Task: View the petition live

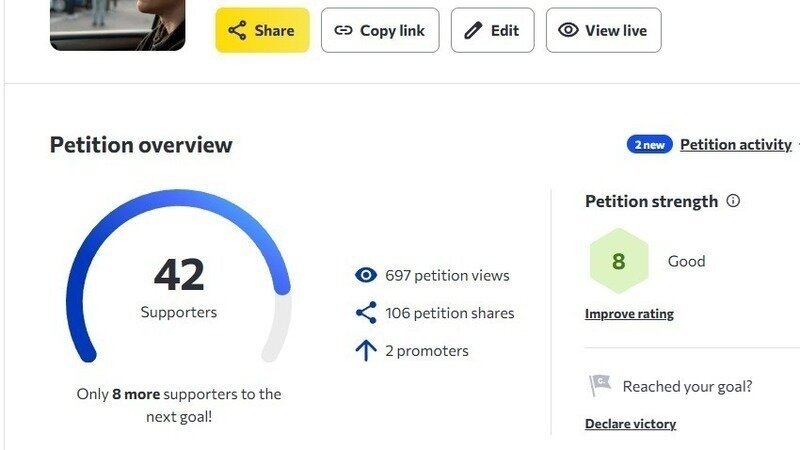Action: pos(604,30)
